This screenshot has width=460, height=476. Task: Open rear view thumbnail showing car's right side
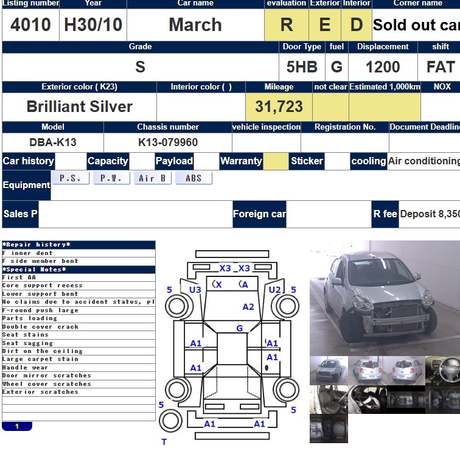click(406, 371)
